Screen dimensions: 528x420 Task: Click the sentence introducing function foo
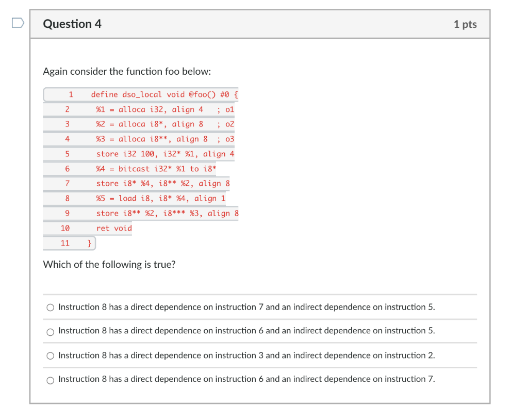pos(127,71)
